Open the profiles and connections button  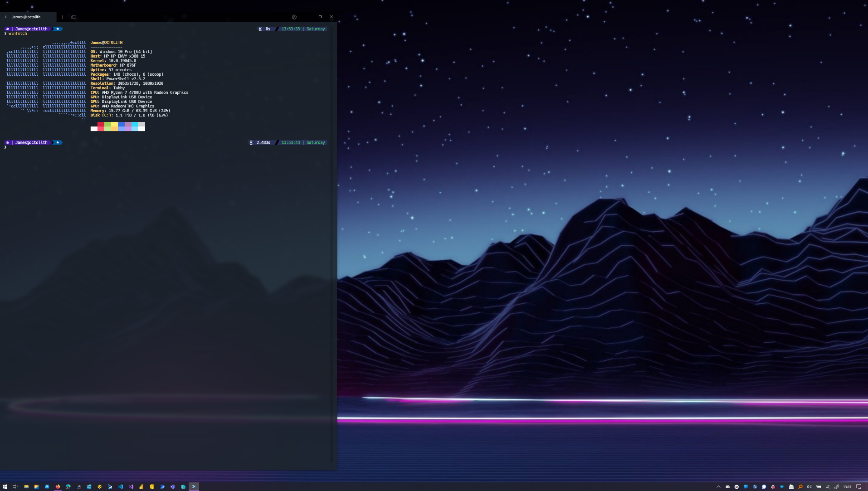73,17
